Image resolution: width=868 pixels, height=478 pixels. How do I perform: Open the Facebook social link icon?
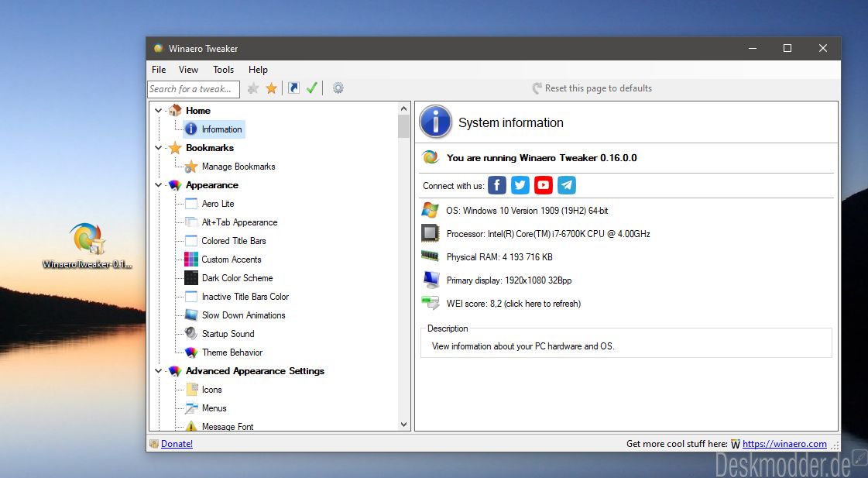pos(497,185)
